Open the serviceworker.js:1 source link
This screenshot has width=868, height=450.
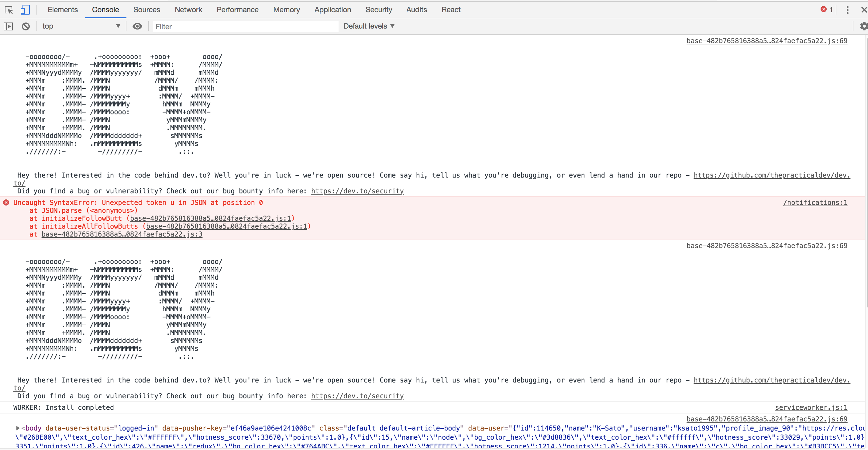click(x=811, y=407)
